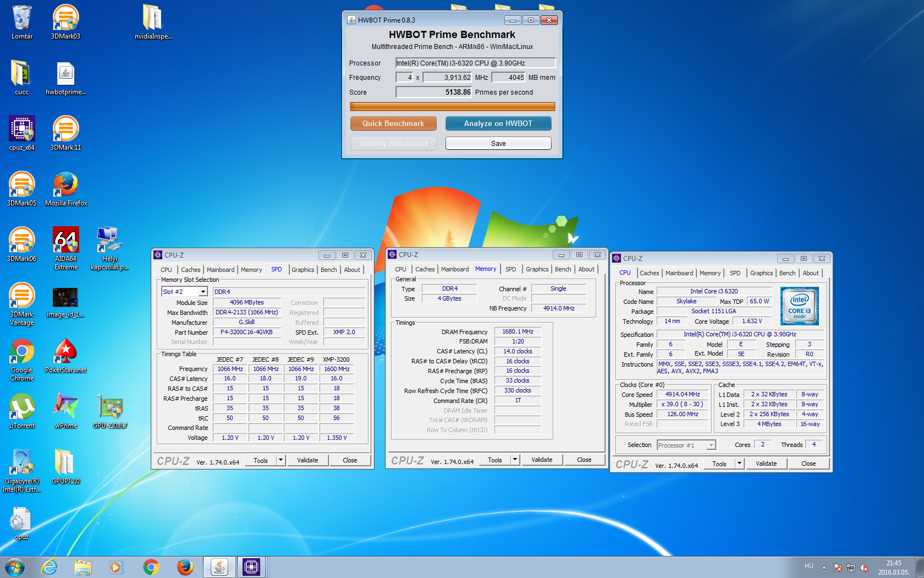The image size is (924, 578).
Task: Open pinned Firefox on the taskbar
Action: 185,567
